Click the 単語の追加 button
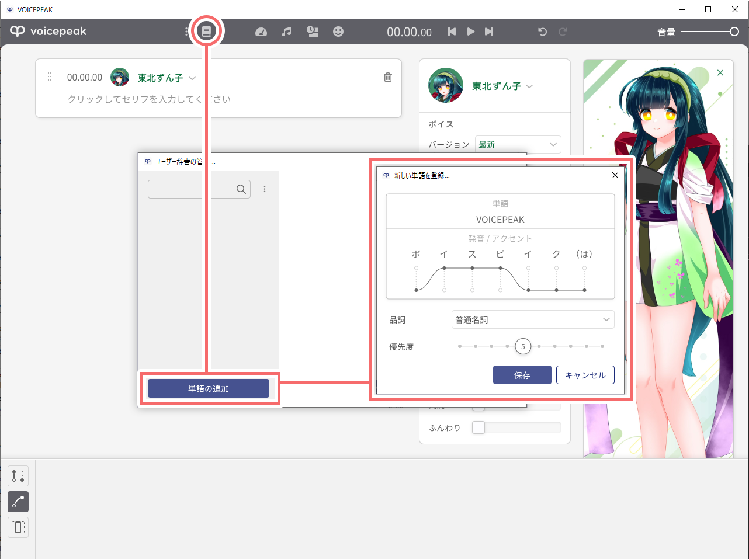This screenshot has width=749, height=560. 209,388
